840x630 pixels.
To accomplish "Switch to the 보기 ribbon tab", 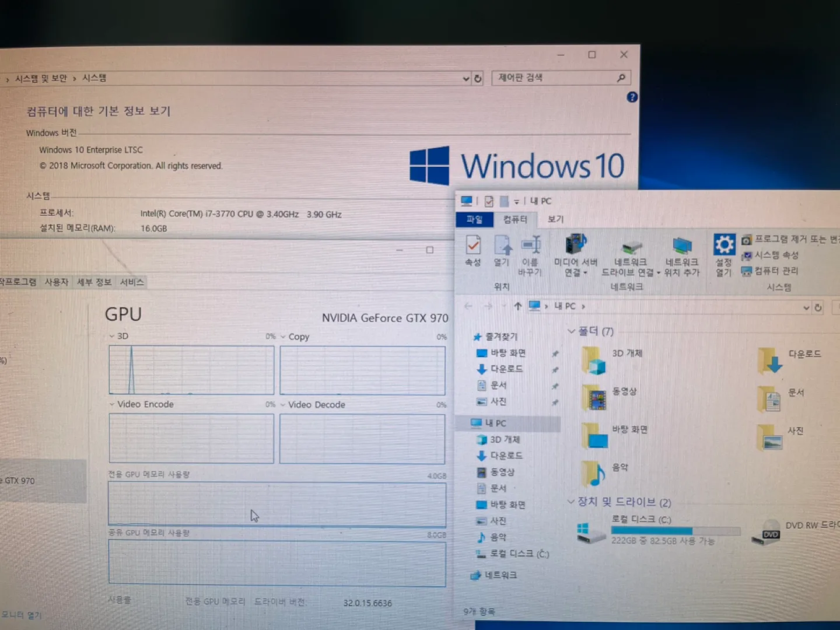I will (x=555, y=219).
